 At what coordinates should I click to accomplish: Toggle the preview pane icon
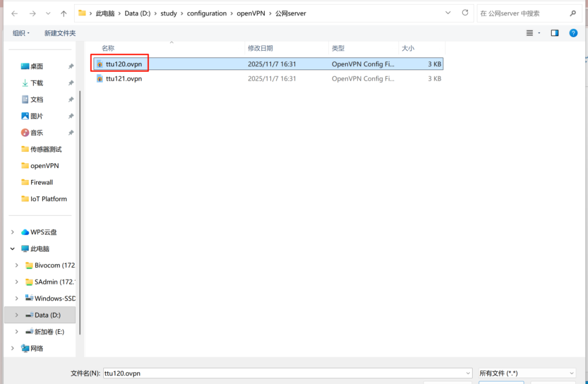(x=555, y=33)
